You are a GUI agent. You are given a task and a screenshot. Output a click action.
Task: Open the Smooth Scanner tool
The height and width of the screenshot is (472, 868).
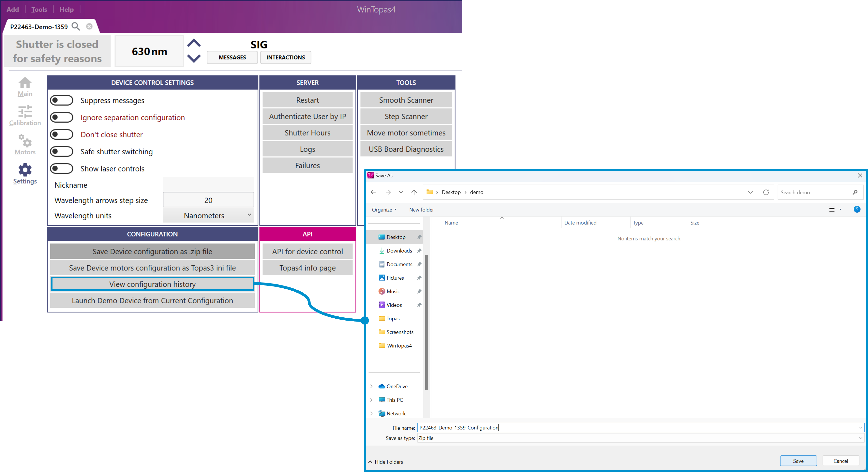[406, 100]
